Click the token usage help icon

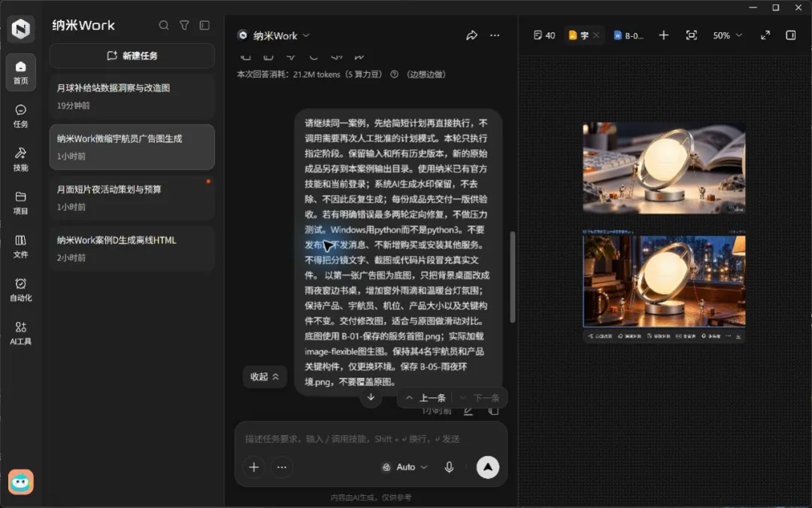tap(394, 74)
